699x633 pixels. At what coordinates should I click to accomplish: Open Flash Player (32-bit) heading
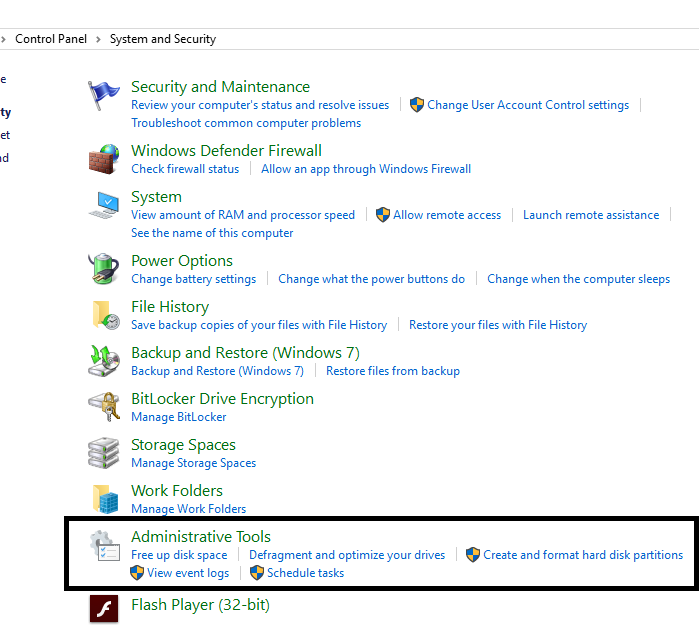(201, 605)
